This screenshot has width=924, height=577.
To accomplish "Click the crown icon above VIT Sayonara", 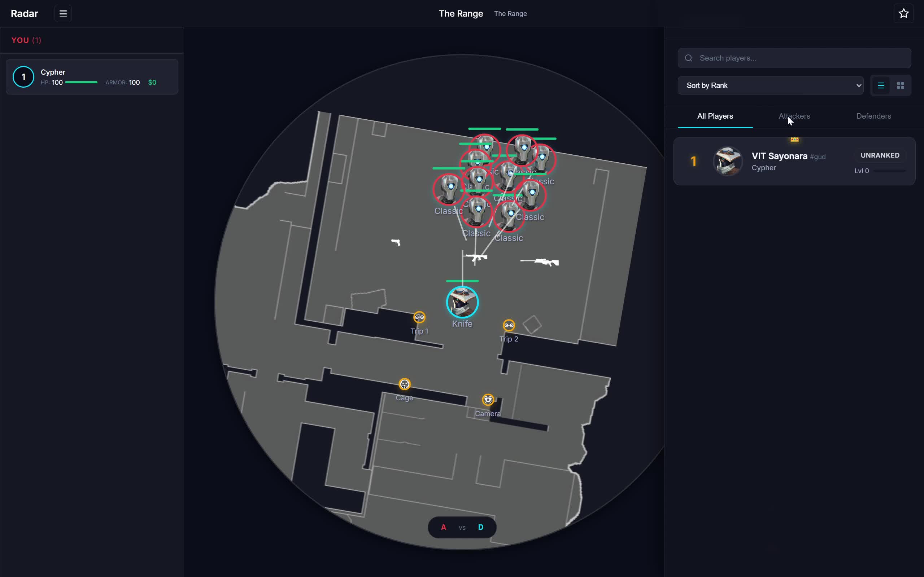I will 794,139.
